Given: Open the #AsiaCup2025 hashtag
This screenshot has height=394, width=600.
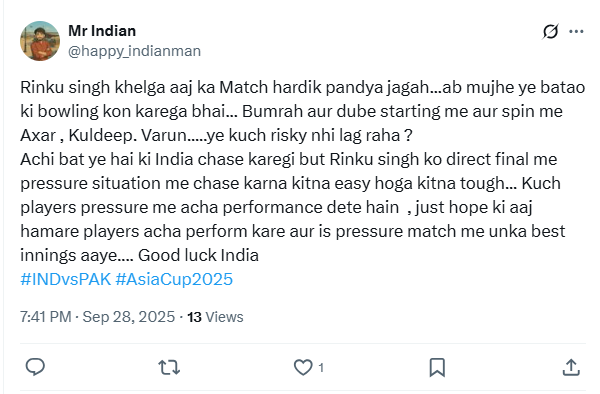Looking at the screenshot, I should pos(174,279).
